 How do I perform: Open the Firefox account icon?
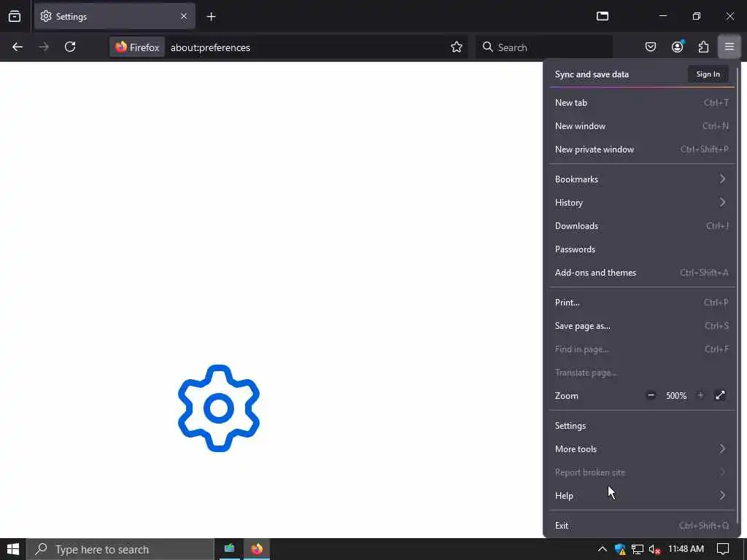[677, 47]
